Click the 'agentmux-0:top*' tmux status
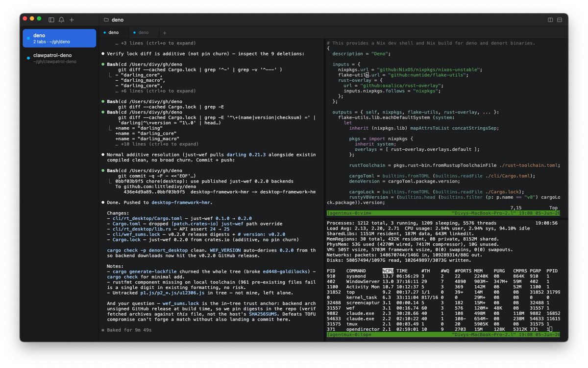The image size is (588, 368). point(349,335)
